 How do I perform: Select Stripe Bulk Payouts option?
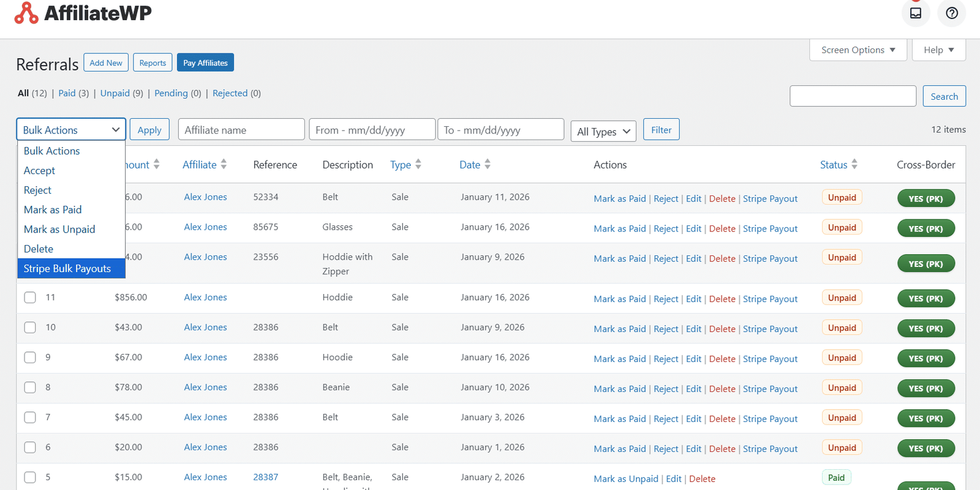(71, 268)
